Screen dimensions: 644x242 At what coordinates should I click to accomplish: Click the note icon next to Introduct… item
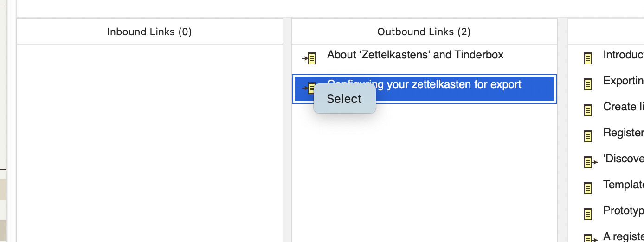pos(588,58)
